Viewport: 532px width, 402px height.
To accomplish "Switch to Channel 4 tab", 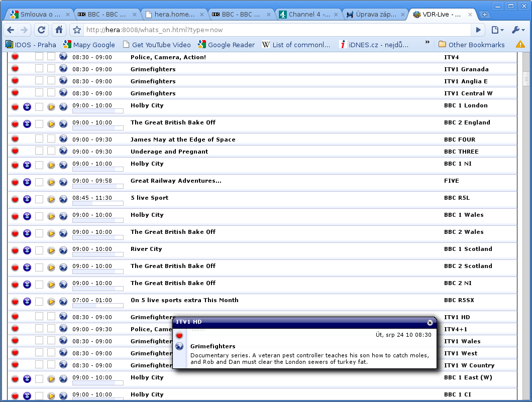I will coord(308,15).
